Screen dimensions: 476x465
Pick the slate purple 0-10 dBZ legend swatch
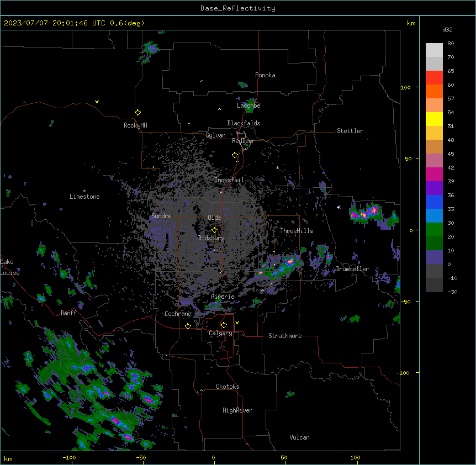pyautogui.click(x=434, y=257)
